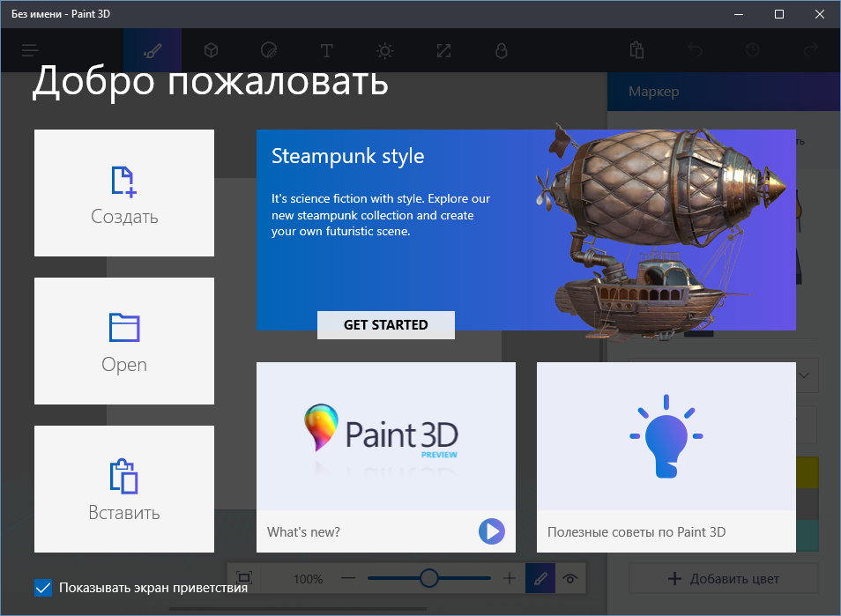Open the History clock icon
841x616 pixels.
pyautogui.click(x=753, y=50)
